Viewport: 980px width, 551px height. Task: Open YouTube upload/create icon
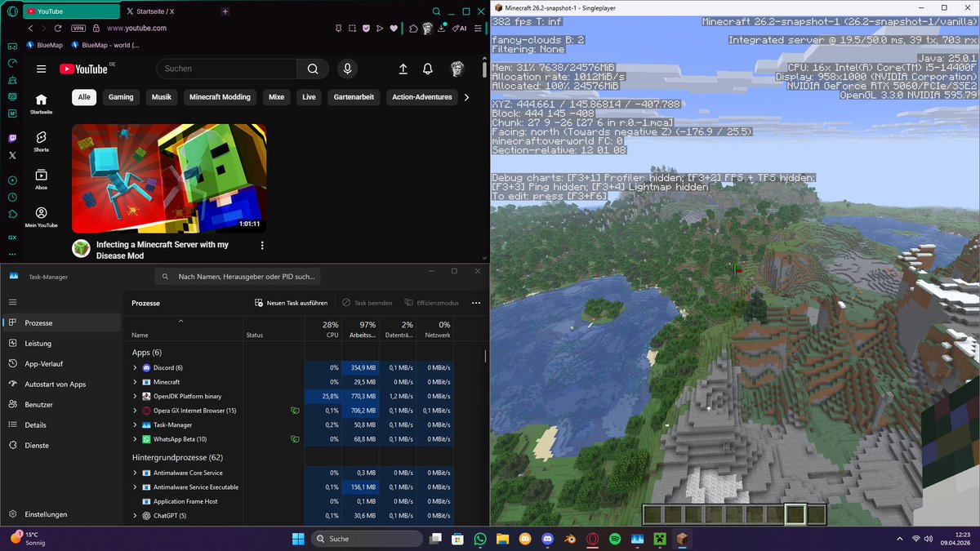(403, 69)
